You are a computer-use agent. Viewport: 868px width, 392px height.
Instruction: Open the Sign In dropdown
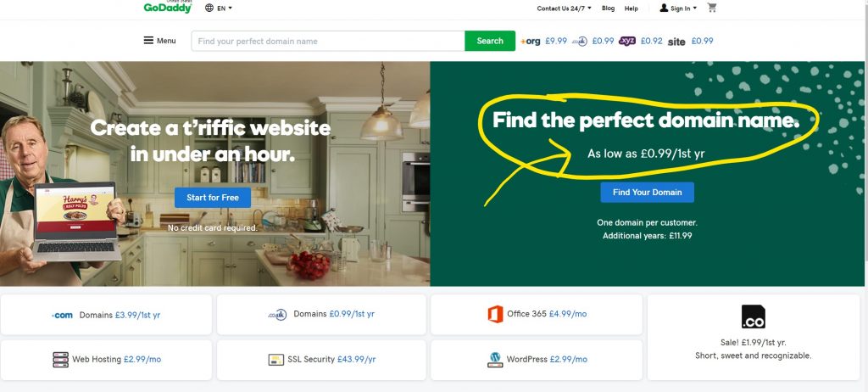[x=678, y=8]
